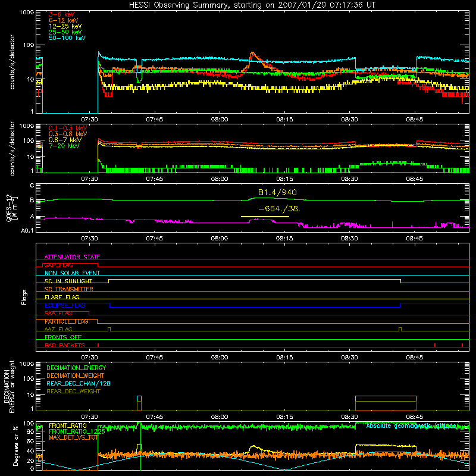This screenshot has height=476, width=476.
Task: Select the SAA_FLAG label
Action: [58, 313]
